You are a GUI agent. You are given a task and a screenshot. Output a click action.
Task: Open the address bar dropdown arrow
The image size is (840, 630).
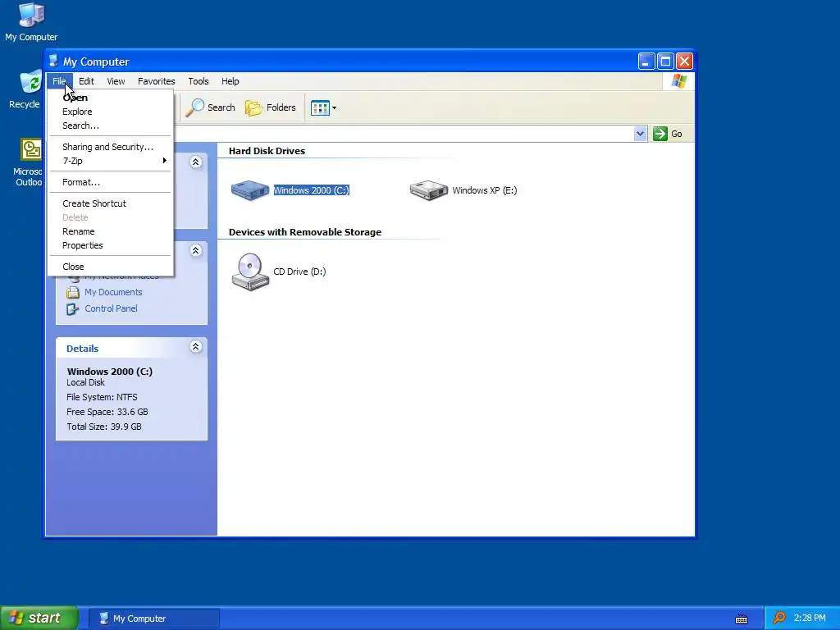(640, 134)
